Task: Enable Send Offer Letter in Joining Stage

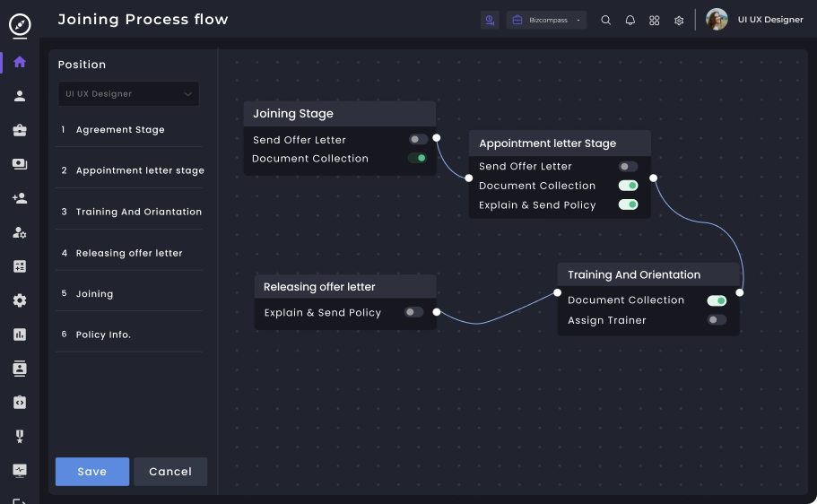Action: click(418, 139)
